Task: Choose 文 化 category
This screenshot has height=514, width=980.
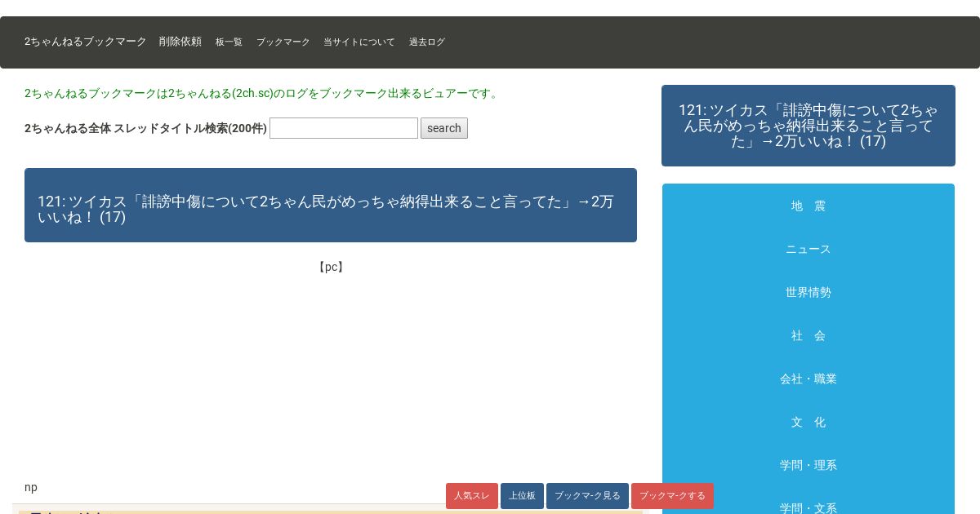Action: (808, 423)
